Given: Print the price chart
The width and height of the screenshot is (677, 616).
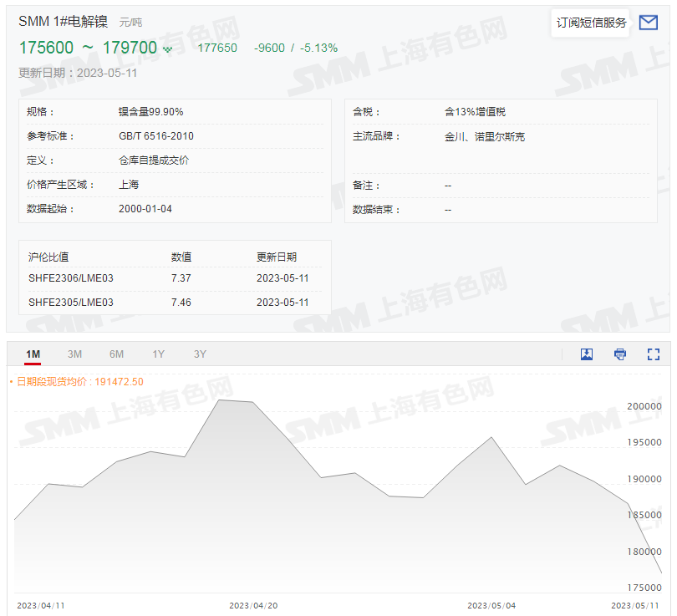Looking at the screenshot, I should [x=619, y=354].
